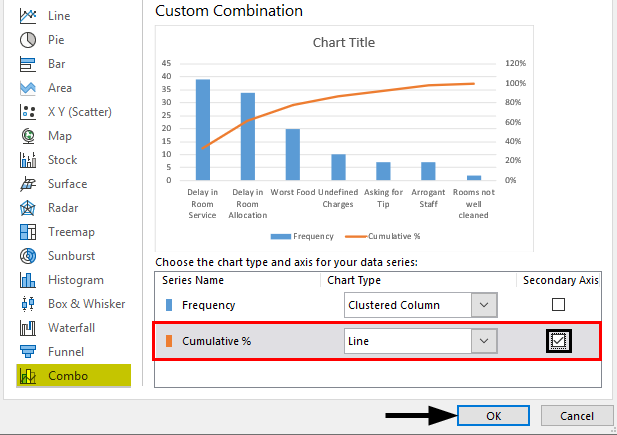
Task: Click the 'Rooms not well cleaned' axis label
Action: 473,204
